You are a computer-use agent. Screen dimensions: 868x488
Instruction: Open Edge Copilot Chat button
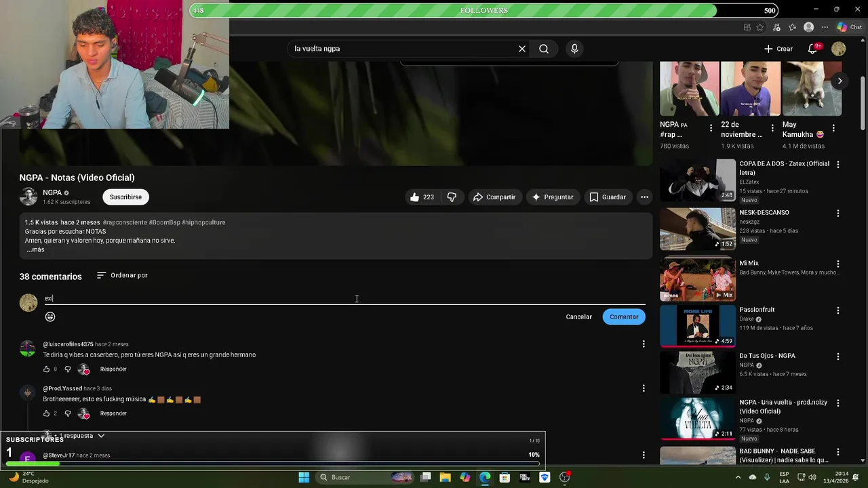click(849, 27)
